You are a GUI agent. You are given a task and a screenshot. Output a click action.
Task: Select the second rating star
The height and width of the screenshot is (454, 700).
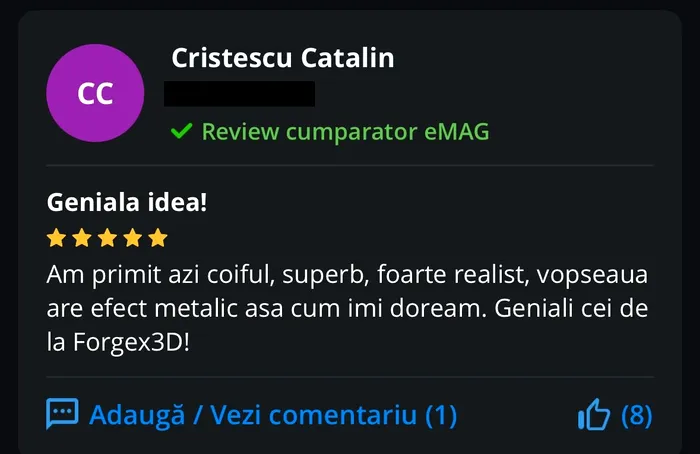tap(82, 237)
